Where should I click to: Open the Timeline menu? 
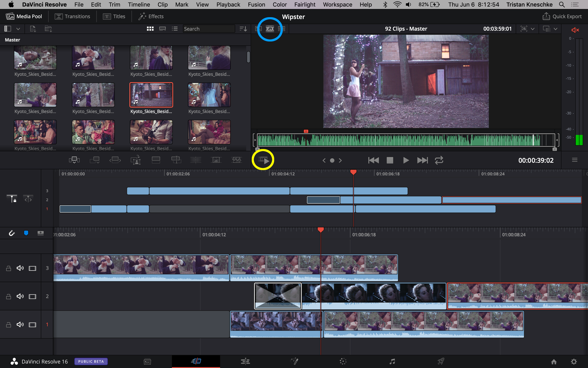tap(139, 4)
